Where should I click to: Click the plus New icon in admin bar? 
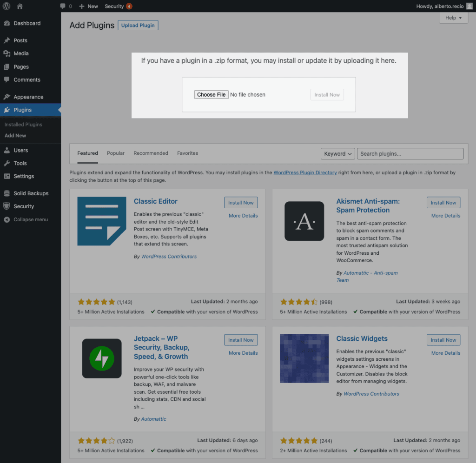(82, 6)
